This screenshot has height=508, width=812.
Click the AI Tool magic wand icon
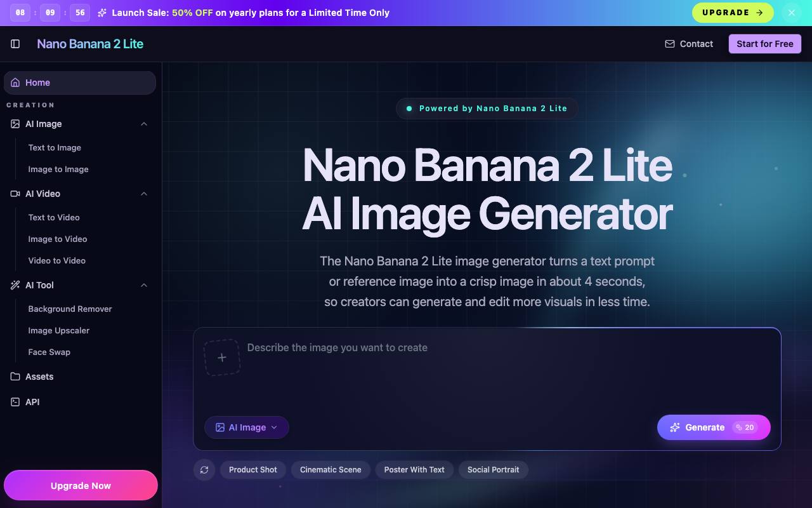[15, 285]
